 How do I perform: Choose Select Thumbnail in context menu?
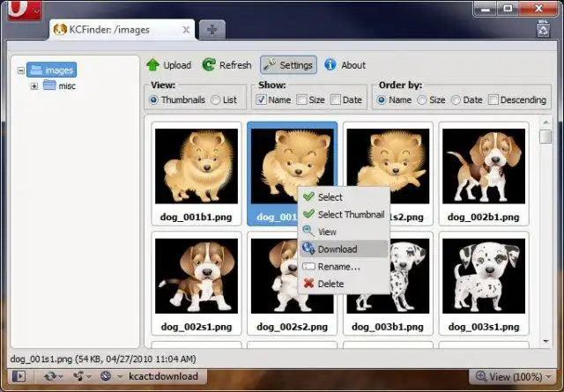pyautogui.click(x=344, y=214)
